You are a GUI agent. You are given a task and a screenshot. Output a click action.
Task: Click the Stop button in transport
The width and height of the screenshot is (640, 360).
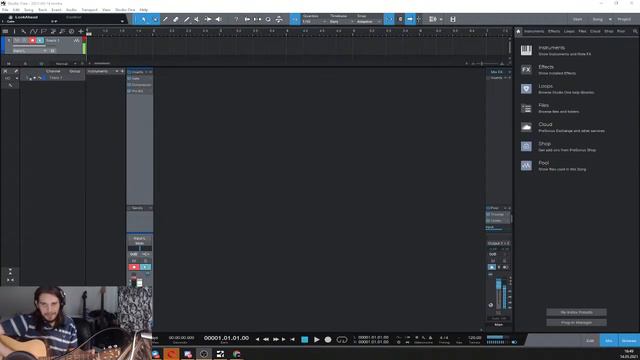point(304,340)
